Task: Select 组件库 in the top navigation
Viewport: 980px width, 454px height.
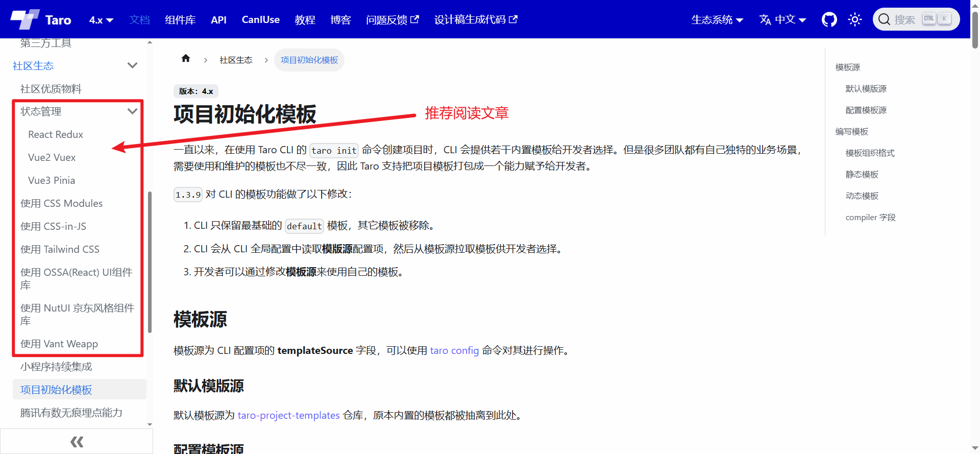Action: click(180, 20)
